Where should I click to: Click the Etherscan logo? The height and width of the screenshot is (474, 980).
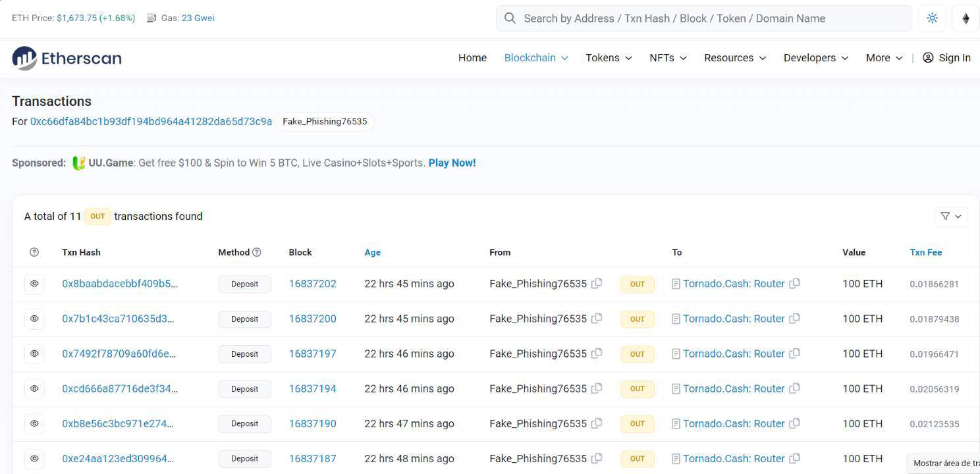pyautogui.click(x=67, y=58)
